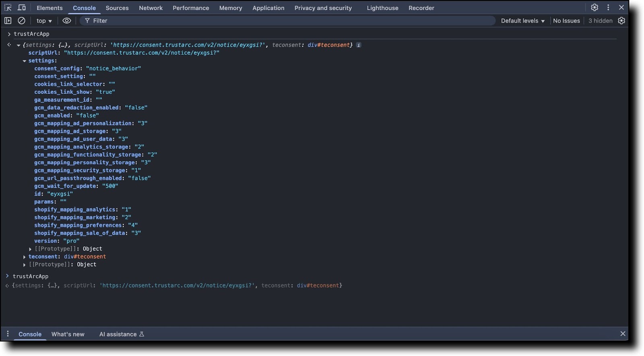The height and width of the screenshot is (356, 644).
Task: Open the top execution context dropdown
Action: click(44, 21)
